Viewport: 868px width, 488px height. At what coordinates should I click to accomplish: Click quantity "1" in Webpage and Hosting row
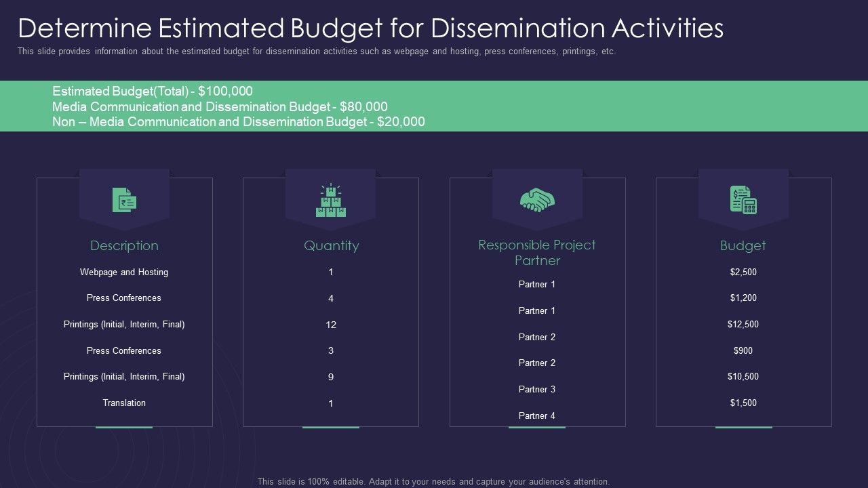[x=331, y=272]
